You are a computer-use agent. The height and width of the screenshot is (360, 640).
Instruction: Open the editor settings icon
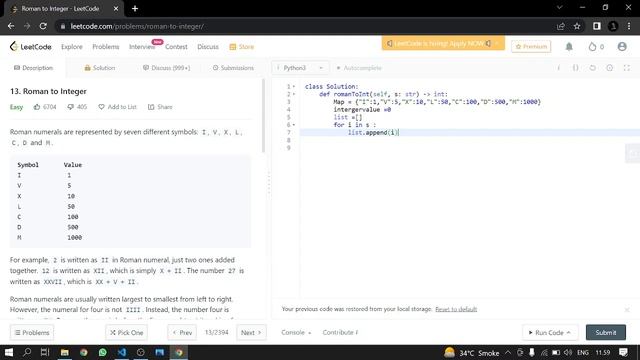609,68
